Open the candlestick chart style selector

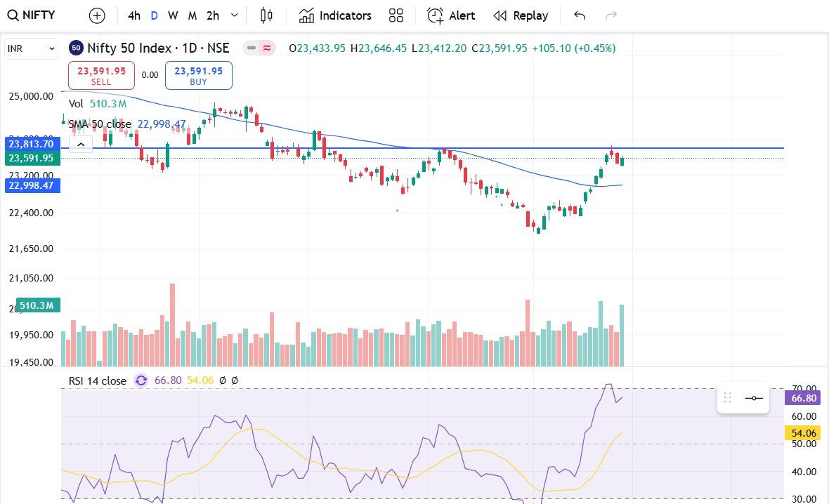coord(266,16)
